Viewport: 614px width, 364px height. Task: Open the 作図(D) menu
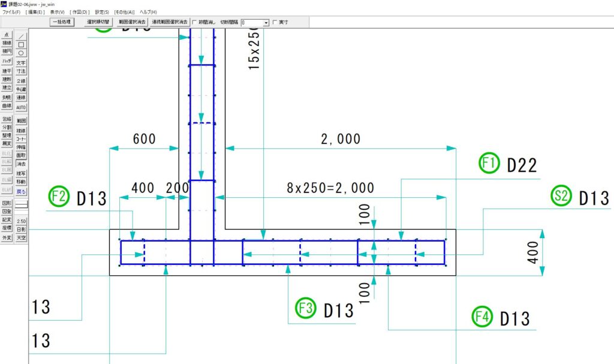point(80,12)
